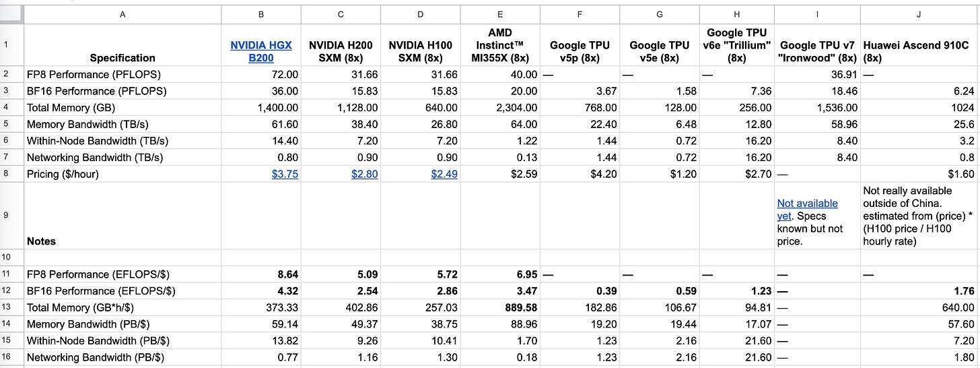Select row 9 header
Viewport: 980px width, 368px height.
[x=11, y=216]
